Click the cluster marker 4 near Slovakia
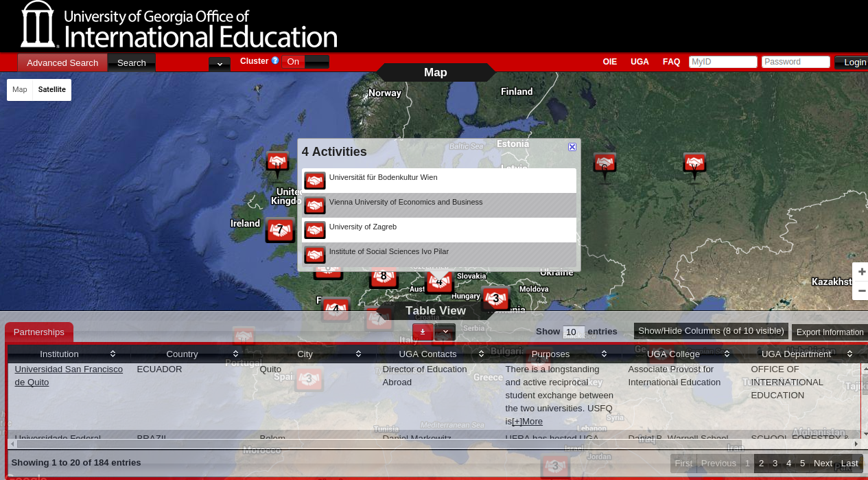The width and height of the screenshot is (868, 480). pos(439,282)
